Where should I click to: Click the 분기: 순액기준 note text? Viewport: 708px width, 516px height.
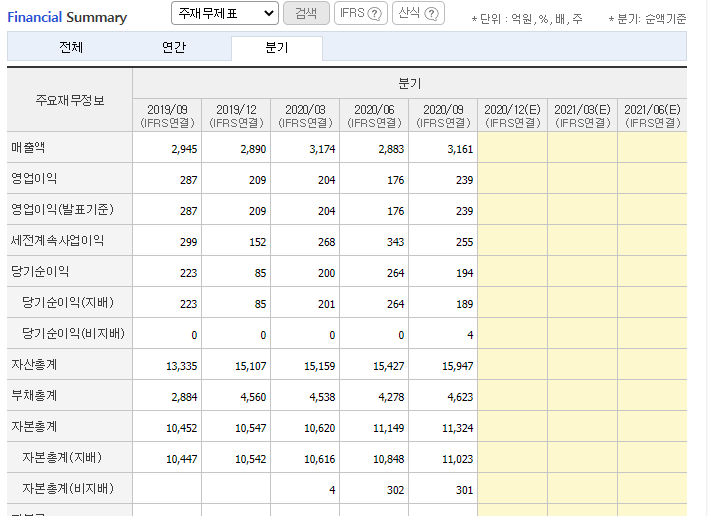pos(647,19)
